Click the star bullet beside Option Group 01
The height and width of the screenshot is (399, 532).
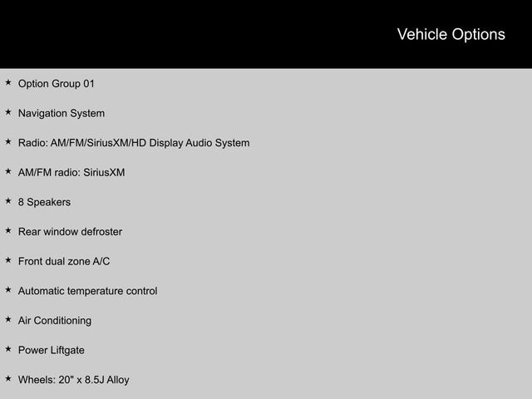(x=8, y=82)
